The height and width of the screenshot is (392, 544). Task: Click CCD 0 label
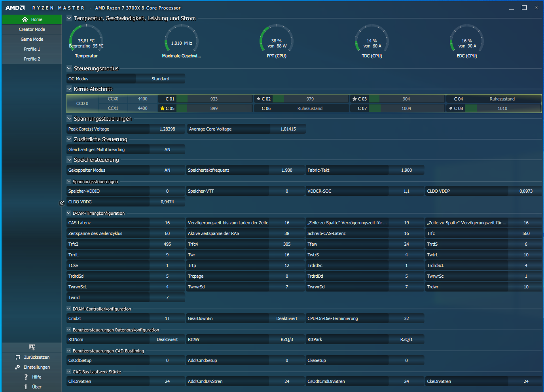click(x=82, y=104)
